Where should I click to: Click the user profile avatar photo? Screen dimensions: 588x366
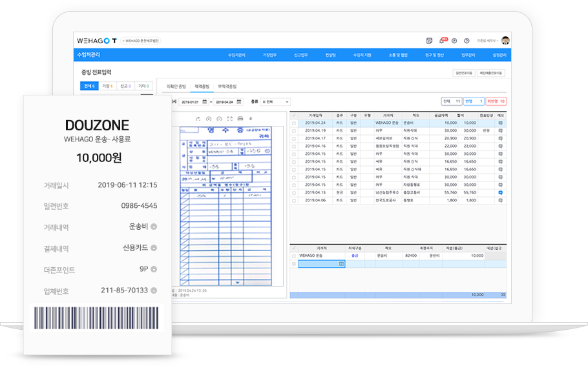point(505,41)
